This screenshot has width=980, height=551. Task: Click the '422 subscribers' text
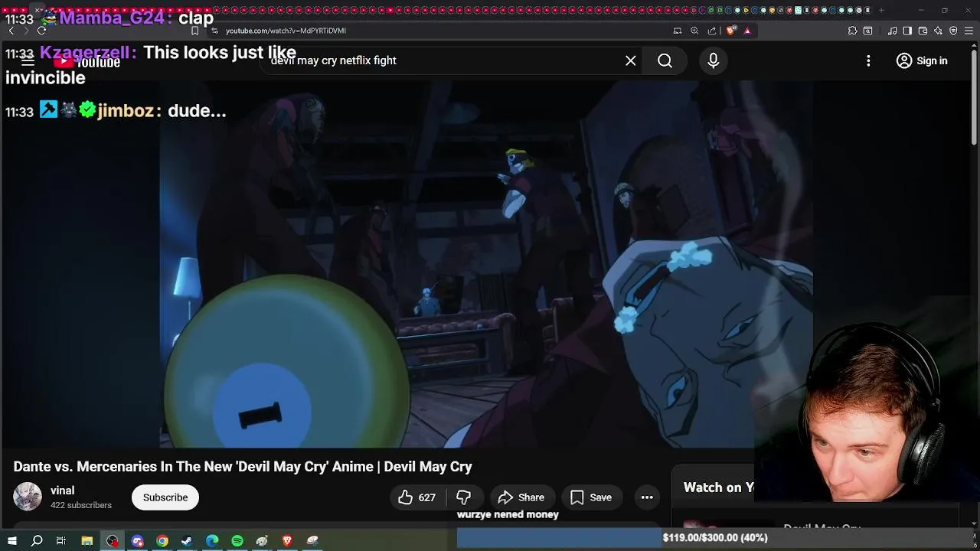click(x=81, y=505)
